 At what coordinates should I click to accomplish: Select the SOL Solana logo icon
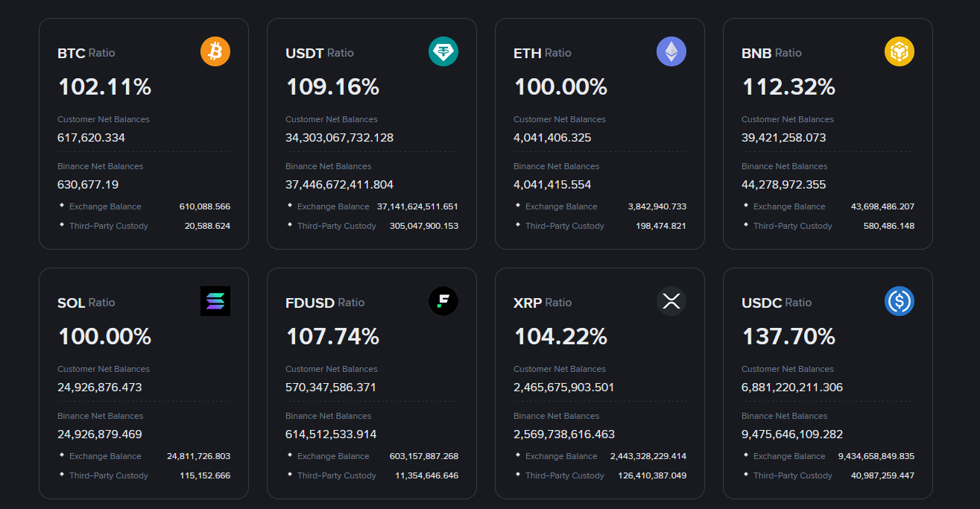tap(215, 300)
